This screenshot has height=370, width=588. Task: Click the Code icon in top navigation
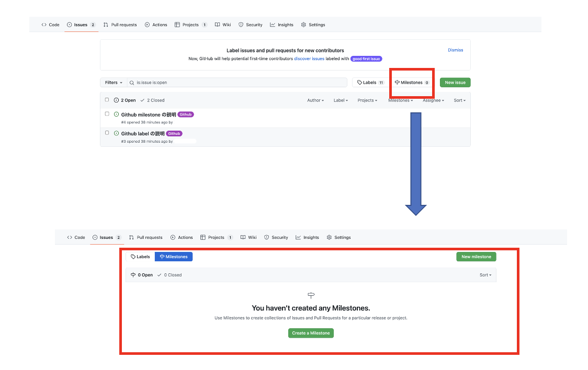coord(44,25)
